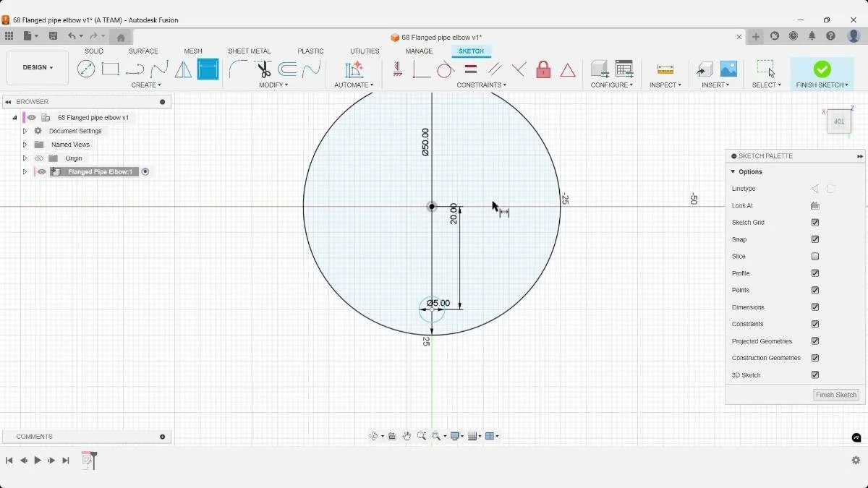This screenshot has width=868, height=488.
Task: Toggle the Constraints checkbox
Action: click(815, 324)
